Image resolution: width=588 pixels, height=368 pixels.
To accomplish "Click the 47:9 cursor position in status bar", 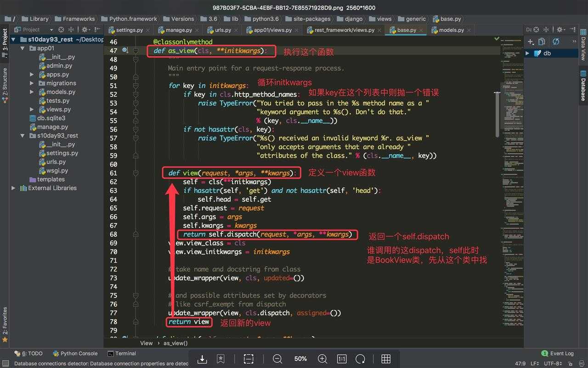I will click(x=520, y=364).
